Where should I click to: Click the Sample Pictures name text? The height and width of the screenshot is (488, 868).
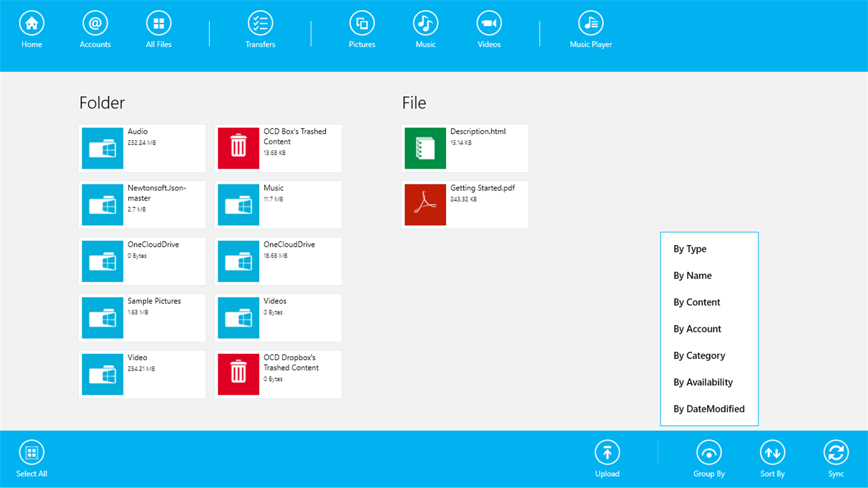click(154, 301)
